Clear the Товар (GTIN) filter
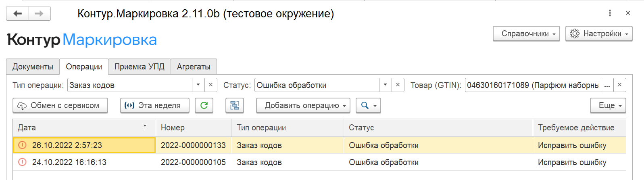This screenshot has height=180, width=644. point(619,85)
